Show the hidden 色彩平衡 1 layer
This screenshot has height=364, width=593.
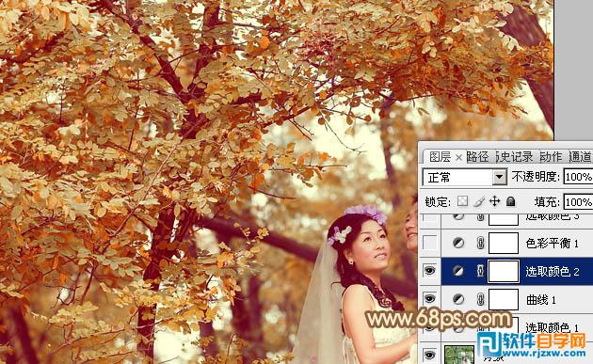(x=429, y=243)
